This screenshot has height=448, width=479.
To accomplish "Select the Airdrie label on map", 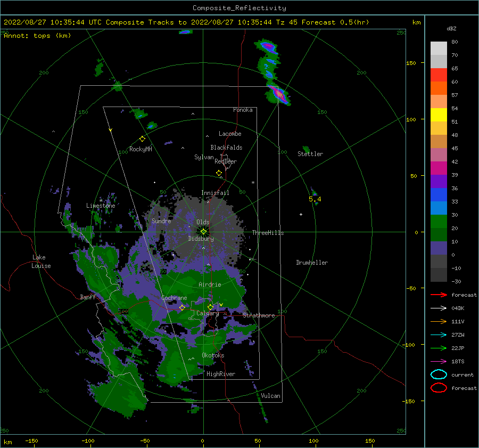I will tap(210, 284).
